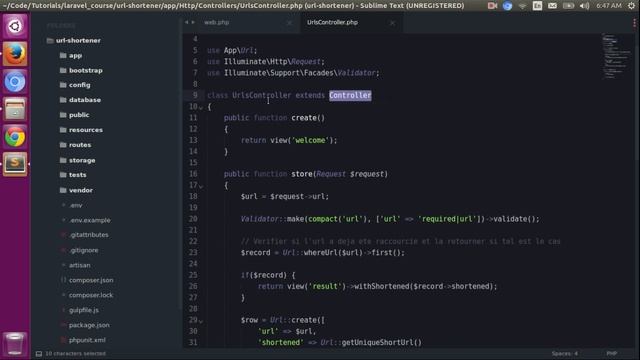Click the '10 characters selected' status text
640x360 pixels.
(x=76, y=353)
